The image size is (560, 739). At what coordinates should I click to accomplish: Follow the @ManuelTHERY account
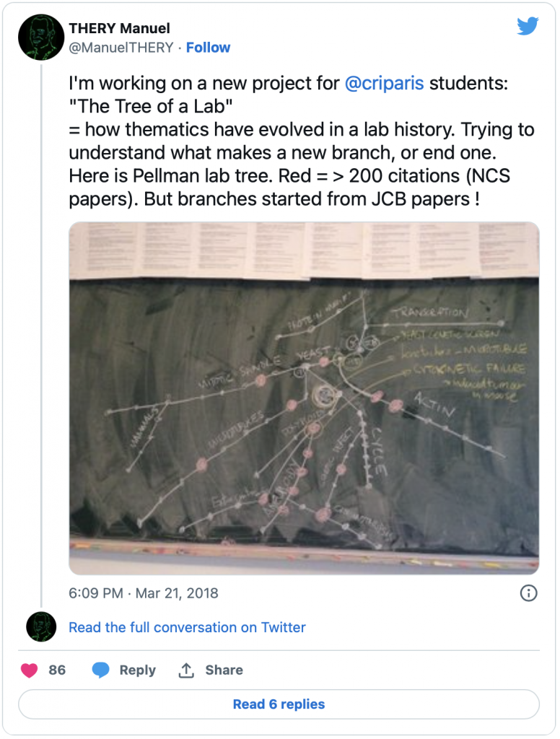coord(208,48)
